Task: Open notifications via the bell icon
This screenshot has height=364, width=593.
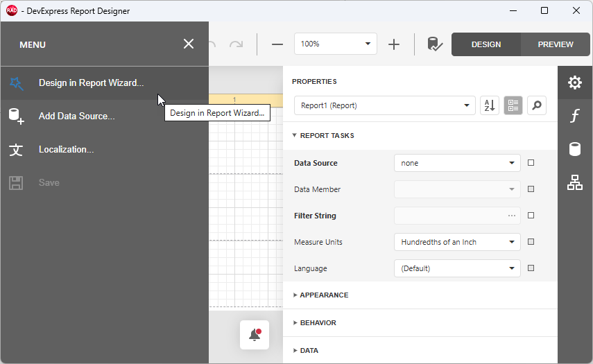Action: coord(255,335)
